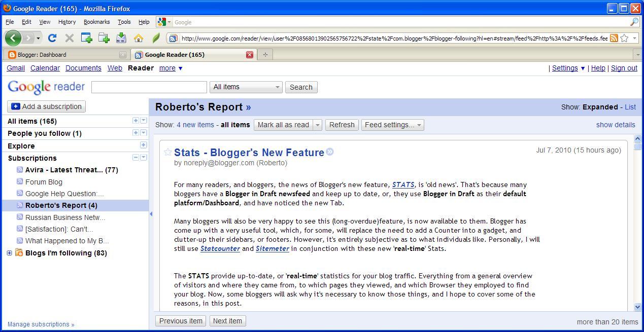Click the folder icon of Blogs I'm following
This screenshot has width=644, height=332.
pyautogui.click(x=19, y=252)
